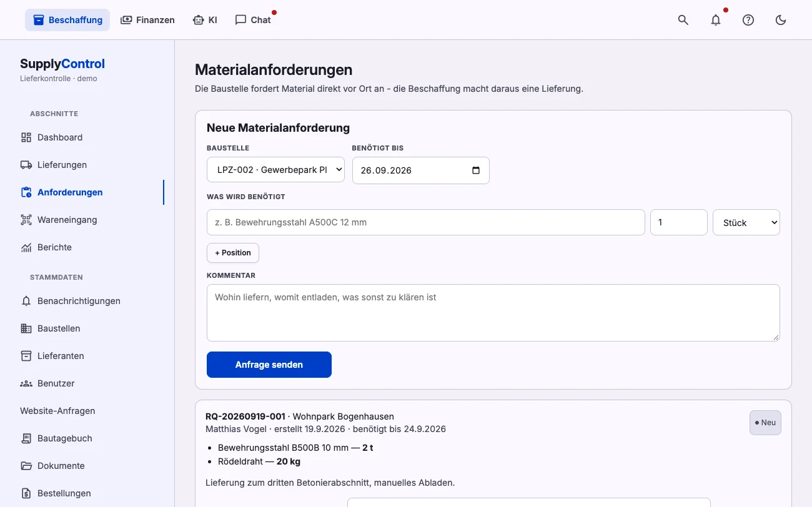Click the SupplyControl logo text
Viewport: 812px width, 507px height.
coord(62,64)
